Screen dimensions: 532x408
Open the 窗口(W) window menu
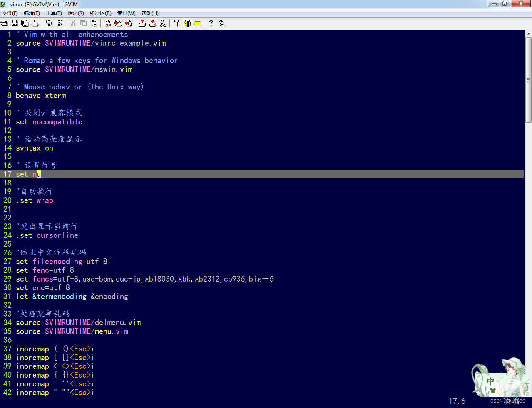click(x=127, y=13)
